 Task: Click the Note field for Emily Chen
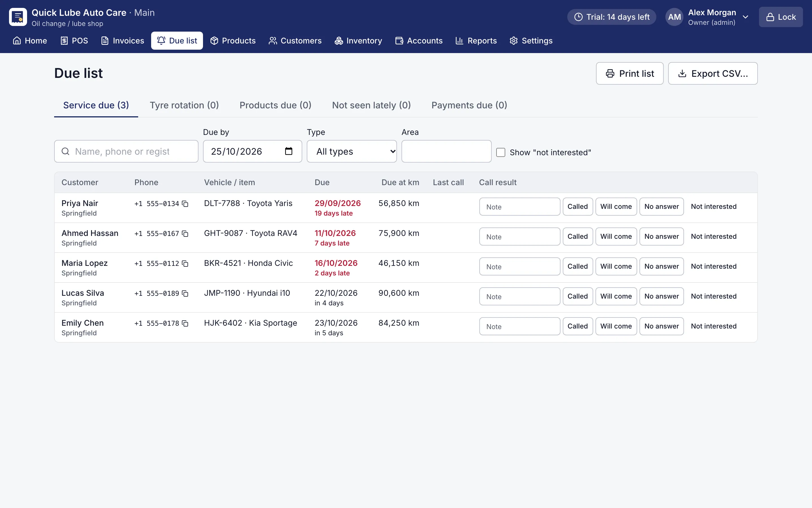519,326
